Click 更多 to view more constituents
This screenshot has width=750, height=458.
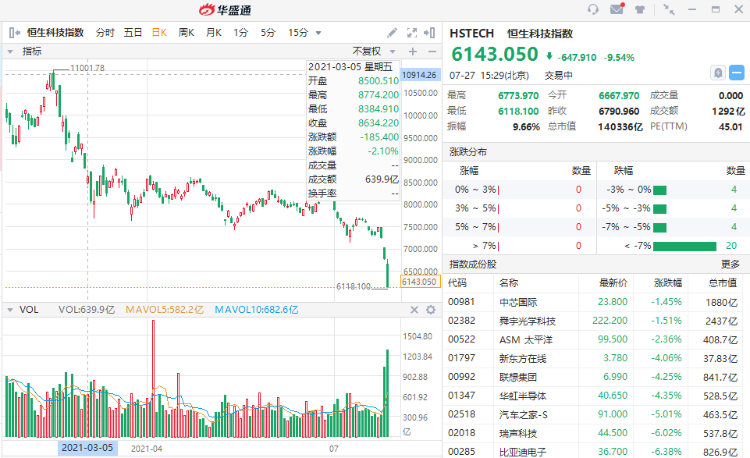click(730, 264)
